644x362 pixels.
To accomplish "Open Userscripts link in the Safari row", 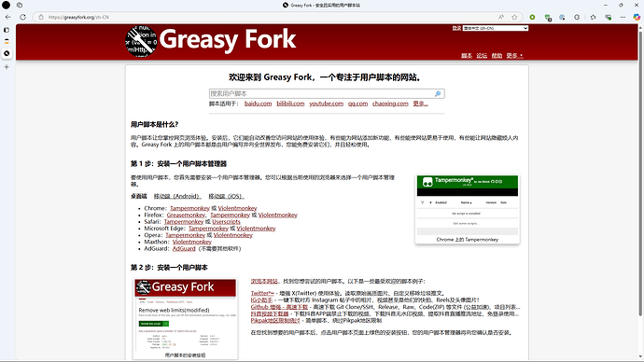I will point(226,222).
